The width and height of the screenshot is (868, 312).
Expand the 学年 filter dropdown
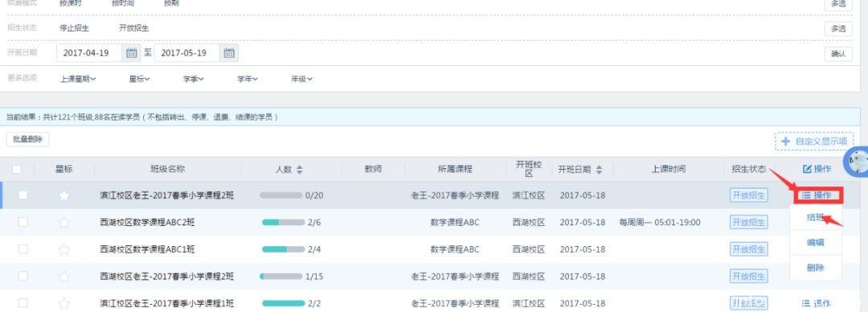pos(248,80)
